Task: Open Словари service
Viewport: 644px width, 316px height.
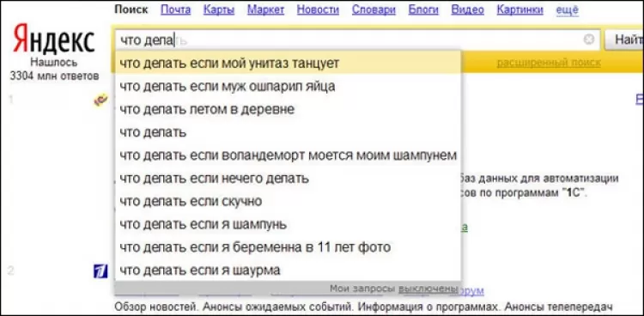Action: pos(374,9)
